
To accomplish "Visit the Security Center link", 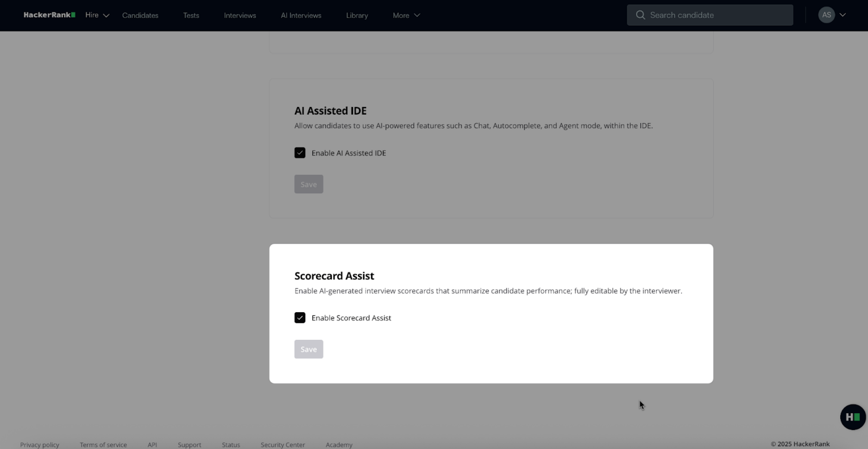I will [282, 445].
